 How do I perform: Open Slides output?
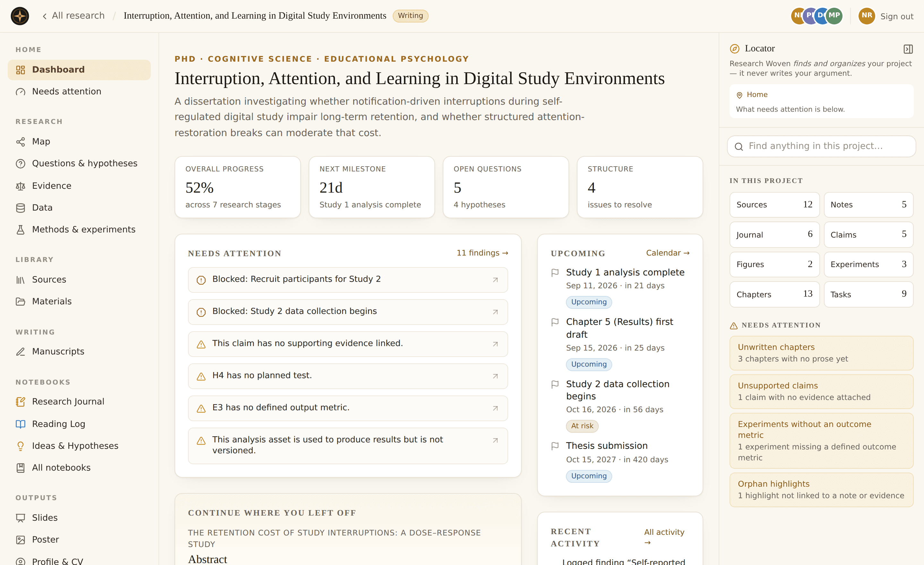pyautogui.click(x=79, y=518)
